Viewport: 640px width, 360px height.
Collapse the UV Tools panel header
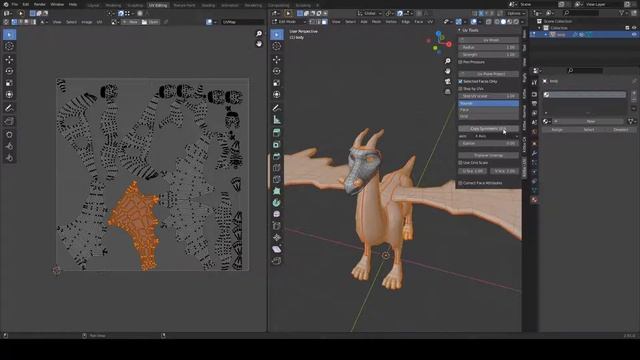click(460, 30)
